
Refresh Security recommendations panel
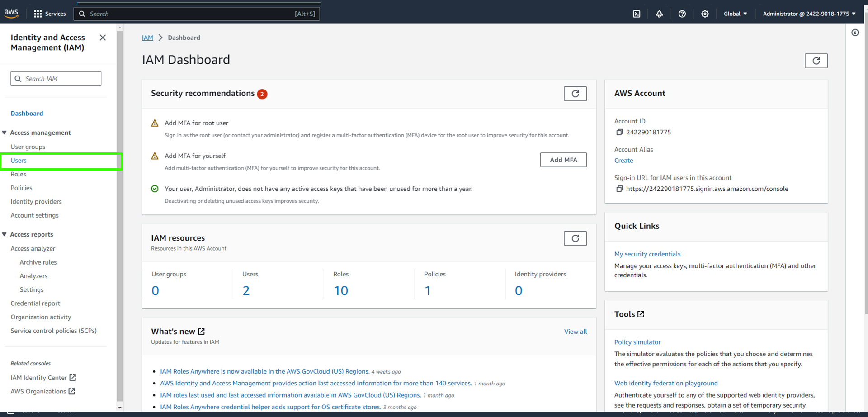click(x=575, y=94)
